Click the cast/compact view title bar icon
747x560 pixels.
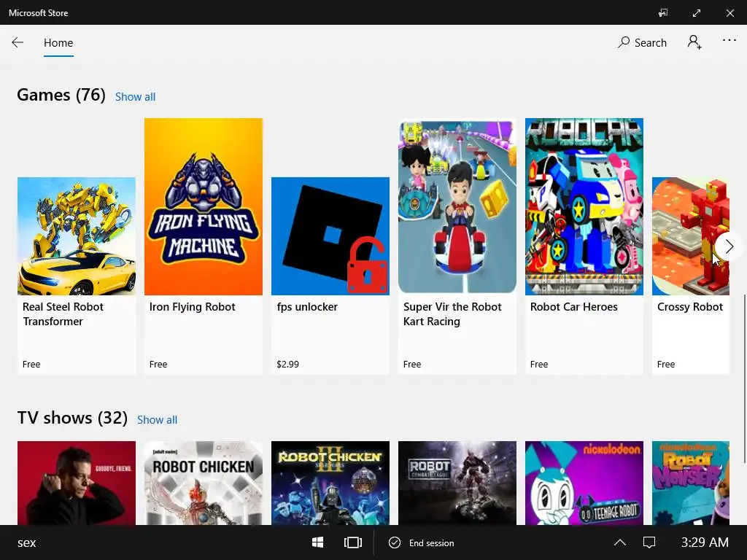click(663, 13)
